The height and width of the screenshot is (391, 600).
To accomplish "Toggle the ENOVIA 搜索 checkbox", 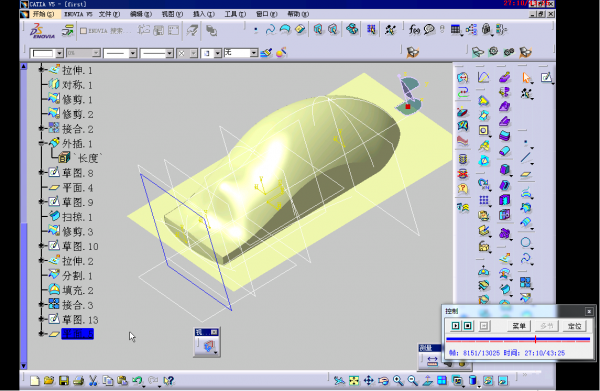I will point(83,31).
